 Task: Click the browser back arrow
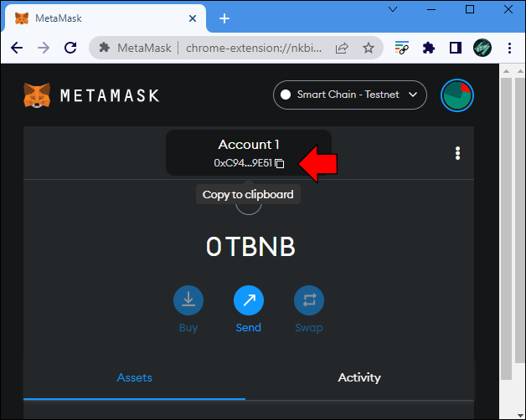click(17, 48)
